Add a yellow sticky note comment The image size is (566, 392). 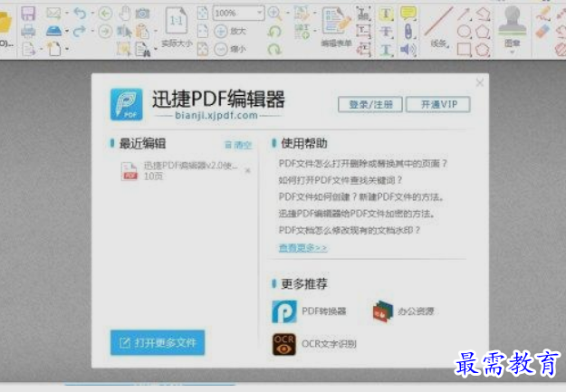tap(408, 14)
